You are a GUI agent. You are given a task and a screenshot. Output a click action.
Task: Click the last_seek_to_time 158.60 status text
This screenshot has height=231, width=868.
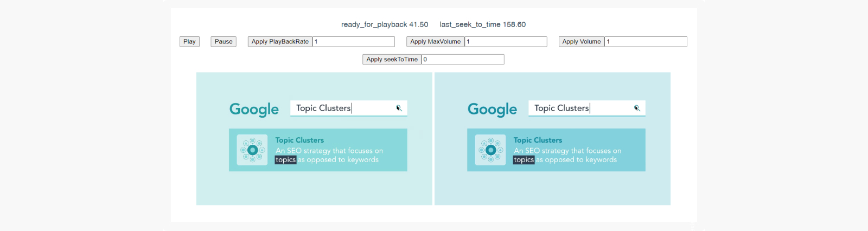pyautogui.click(x=483, y=24)
